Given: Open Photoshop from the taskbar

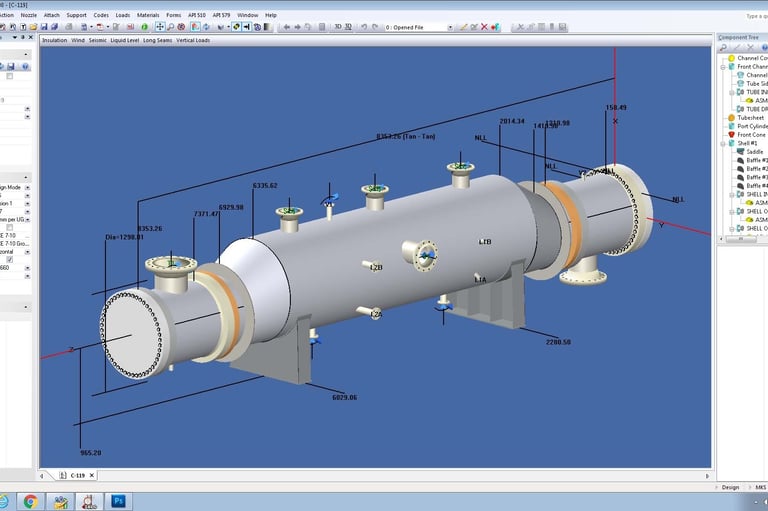Looking at the screenshot, I should [118, 501].
